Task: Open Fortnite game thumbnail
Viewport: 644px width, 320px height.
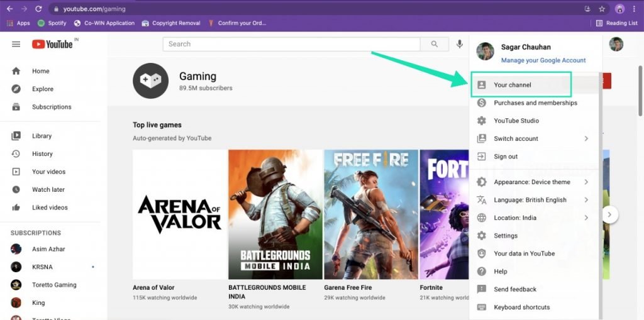Action: (x=445, y=214)
